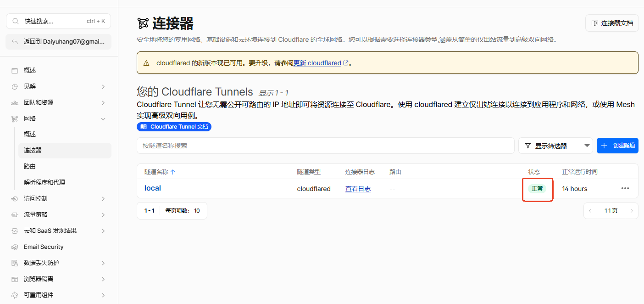
Task: Click the 正常 status badge
Action: point(537,189)
